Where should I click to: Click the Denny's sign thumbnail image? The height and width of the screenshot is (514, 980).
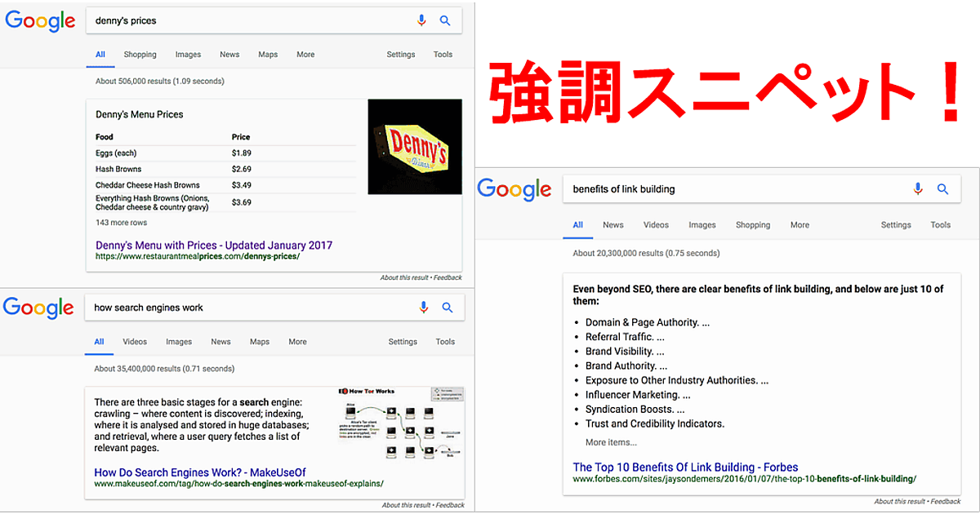415,147
